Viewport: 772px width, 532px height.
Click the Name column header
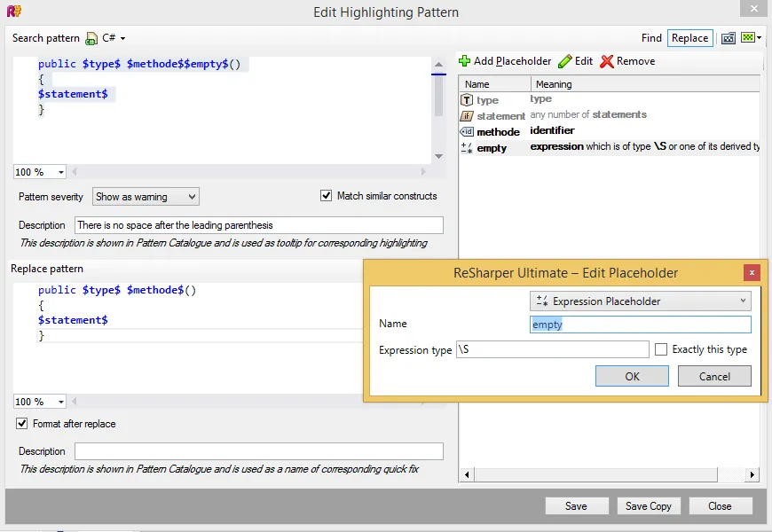point(495,84)
